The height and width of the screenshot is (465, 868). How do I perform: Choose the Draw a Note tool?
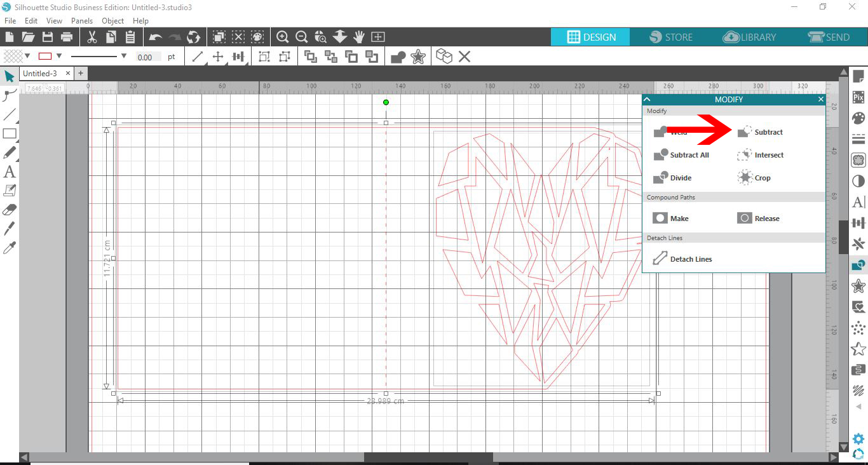click(x=9, y=191)
